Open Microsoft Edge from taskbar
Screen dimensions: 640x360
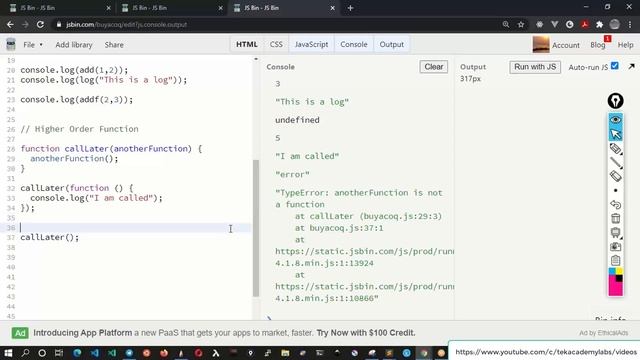point(77,353)
